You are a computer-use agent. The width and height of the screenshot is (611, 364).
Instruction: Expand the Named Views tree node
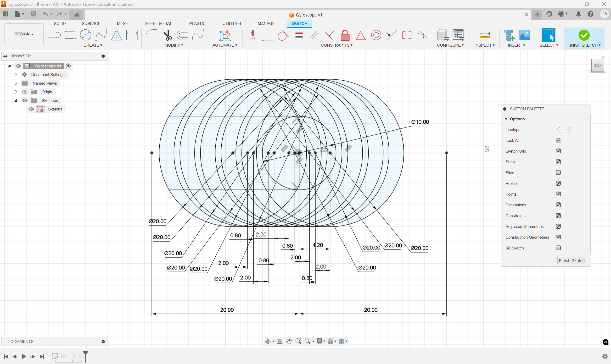coord(16,83)
